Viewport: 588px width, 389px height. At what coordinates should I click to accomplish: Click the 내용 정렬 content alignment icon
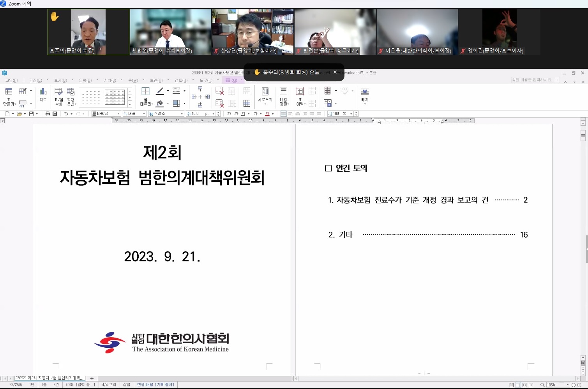click(284, 97)
